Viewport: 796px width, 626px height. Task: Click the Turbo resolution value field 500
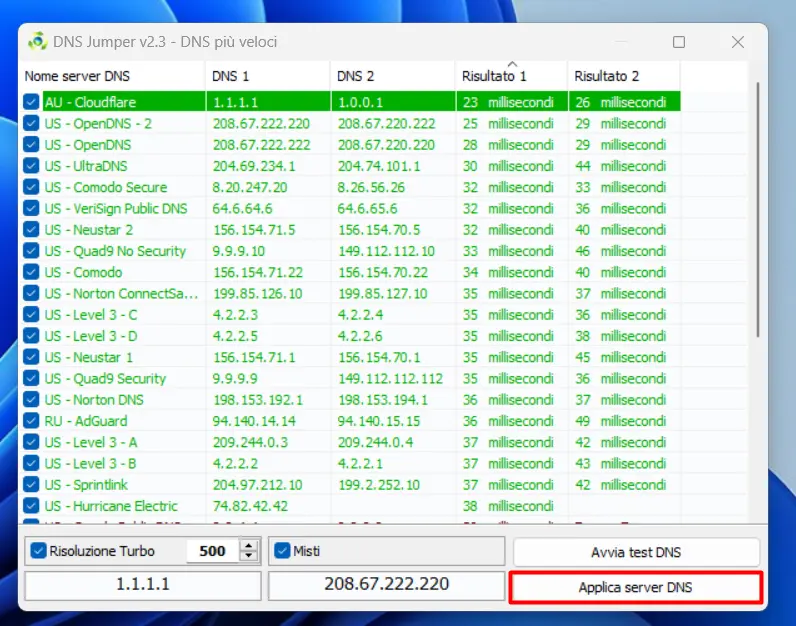(212, 551)
